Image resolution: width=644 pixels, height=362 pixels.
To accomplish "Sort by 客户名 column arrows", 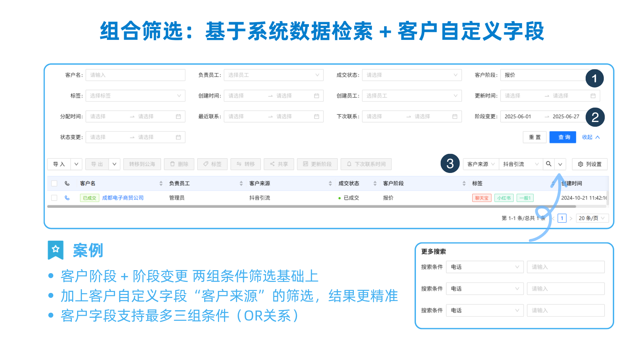I will tap(161, 183).
